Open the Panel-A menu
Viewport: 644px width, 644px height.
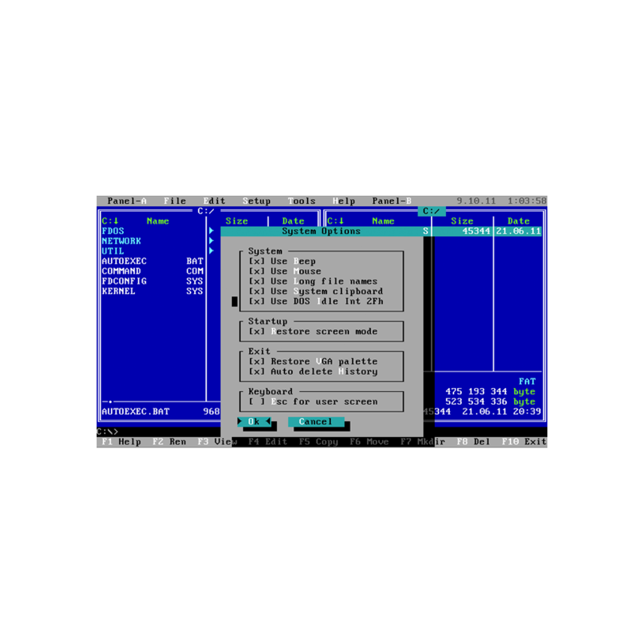[x=127, y=201]
